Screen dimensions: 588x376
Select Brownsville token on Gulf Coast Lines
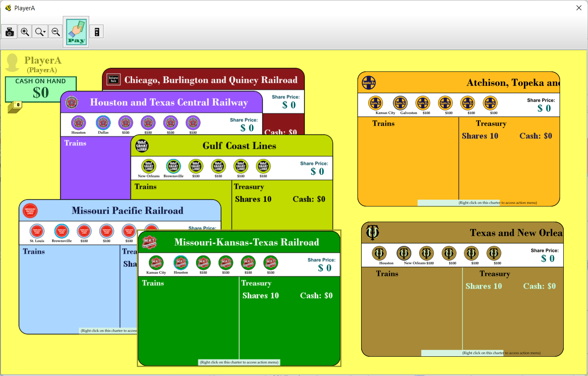point(173,166)
